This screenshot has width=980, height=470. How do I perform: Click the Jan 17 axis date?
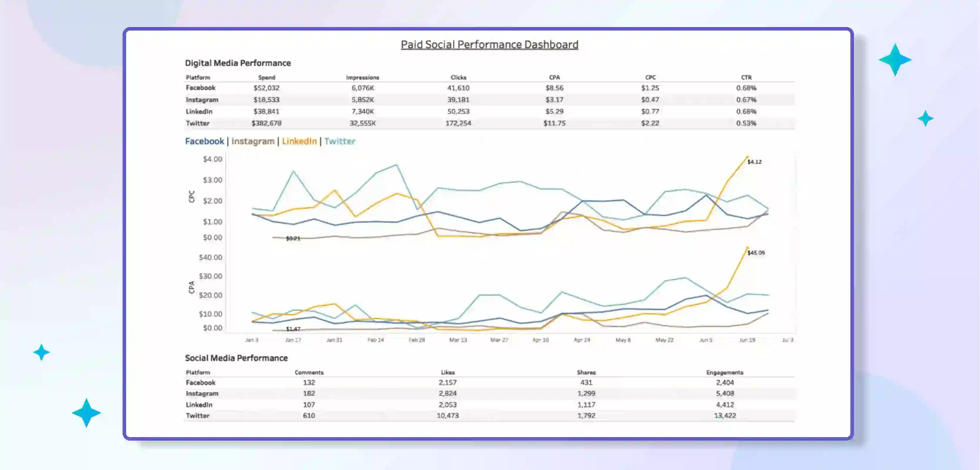[x=293, y=340]
